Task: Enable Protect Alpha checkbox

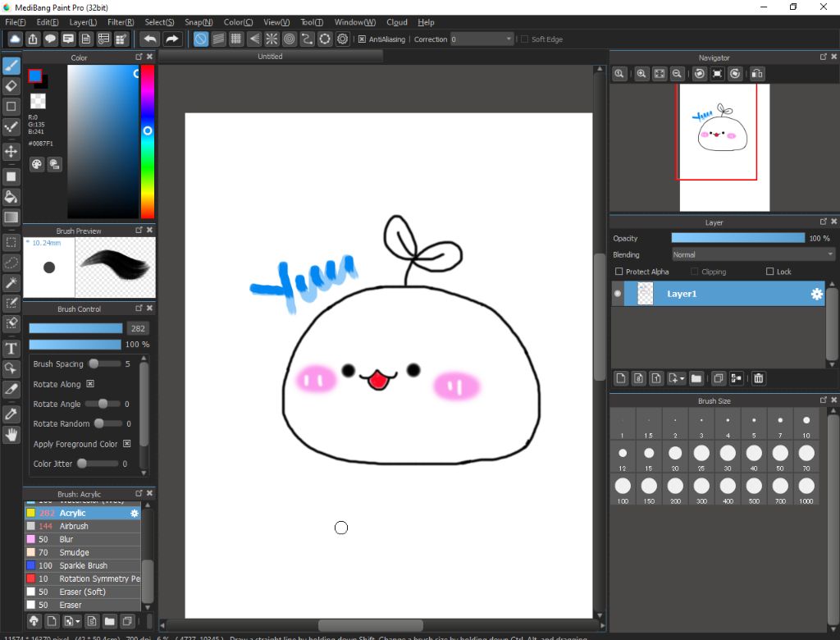Action: point(619,272)
